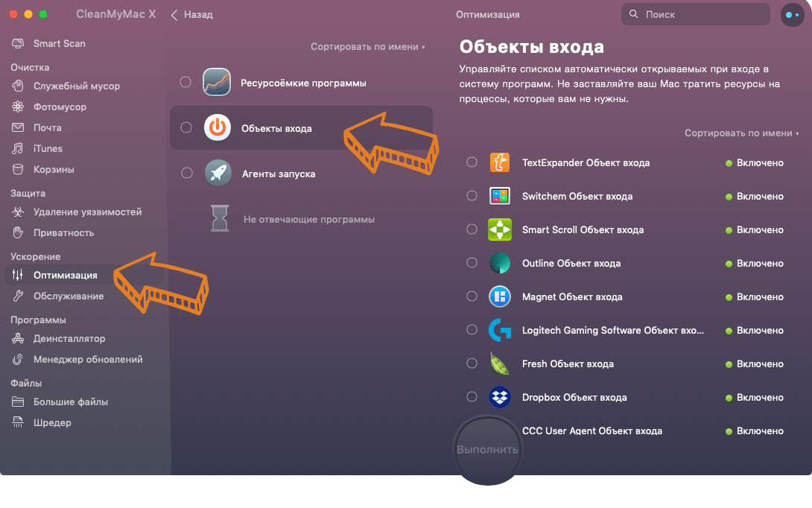Image resolution: width=812 pixels, height=508 pixels.
Task: Open Приватность sidebar label
Action: click(x=64, y=232)
